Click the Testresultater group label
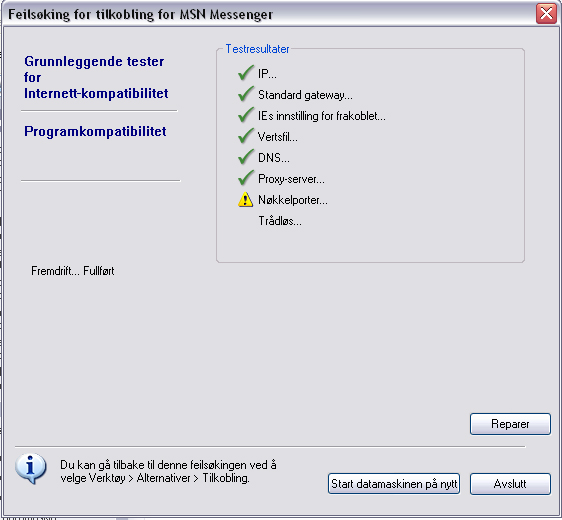The image size is (562, 520). click(x=257, y=49)
